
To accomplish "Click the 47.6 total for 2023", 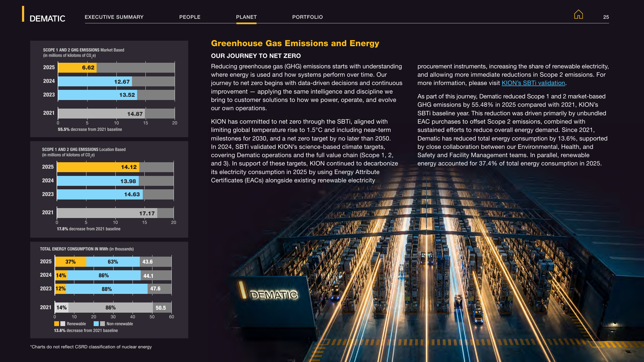I will (x=155, y=289).
